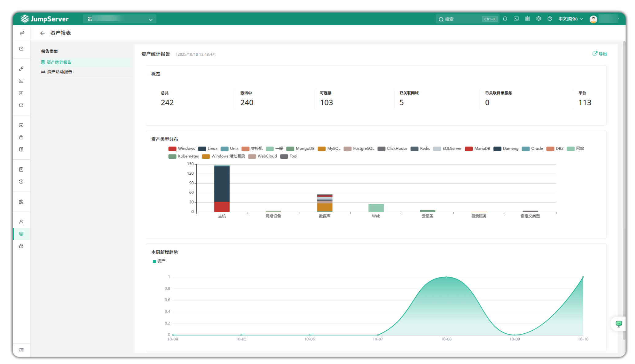Click the back arrow beside 资产报表
Image resolution: width=635 pixels, height=364 pixels.
tap(42, 33)
